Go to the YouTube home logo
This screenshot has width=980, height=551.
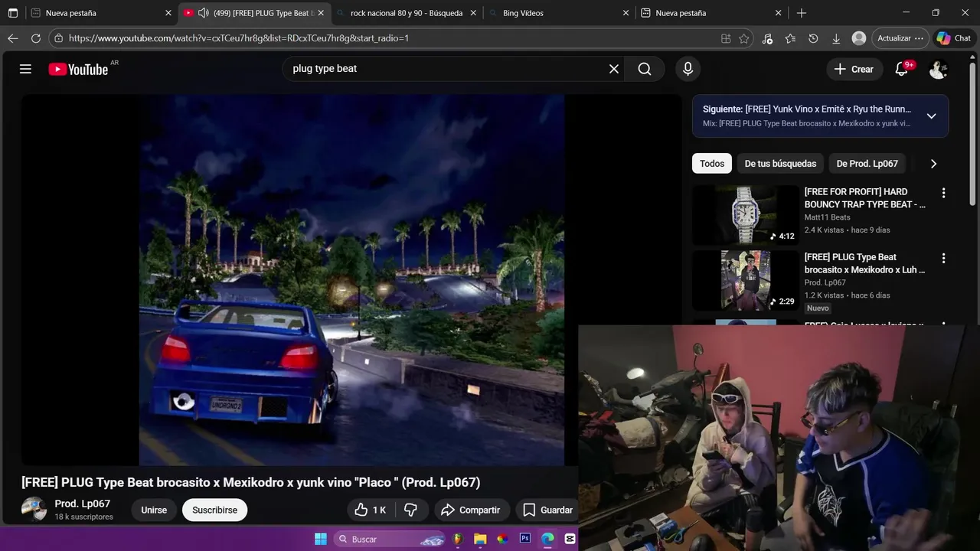coord(78,69)
